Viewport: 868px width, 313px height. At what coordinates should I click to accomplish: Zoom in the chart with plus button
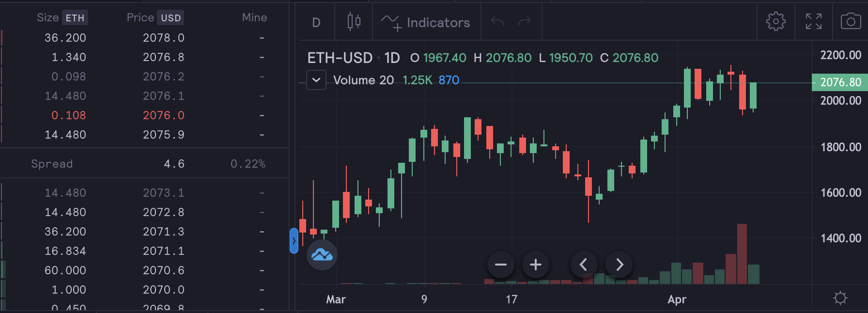[535, 265]
